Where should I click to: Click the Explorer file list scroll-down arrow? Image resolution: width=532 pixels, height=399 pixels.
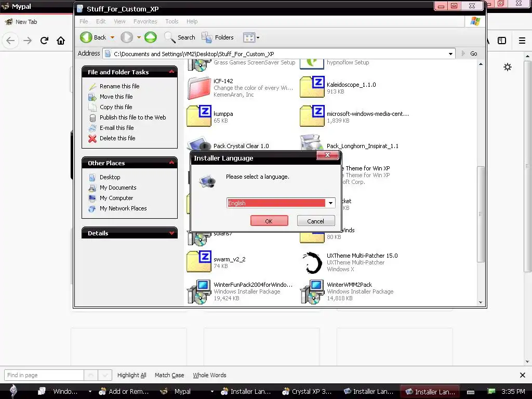[481, 302]
